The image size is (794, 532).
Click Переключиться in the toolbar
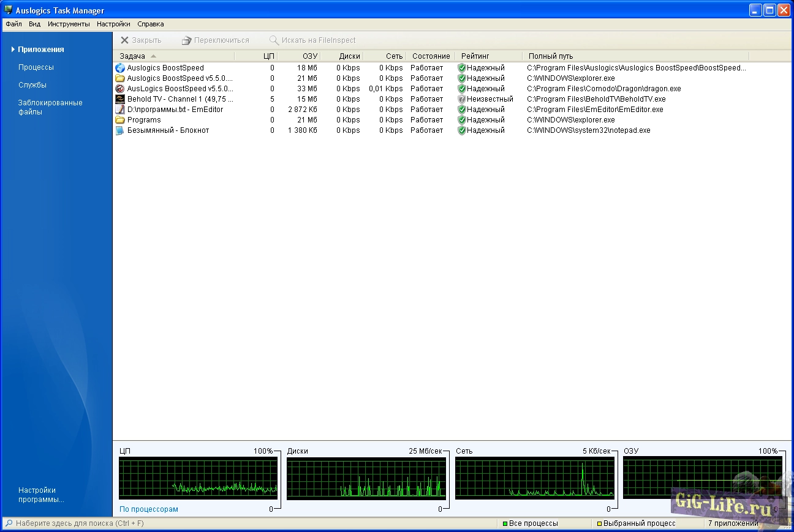pyautogui.click(x=215, y=40)
